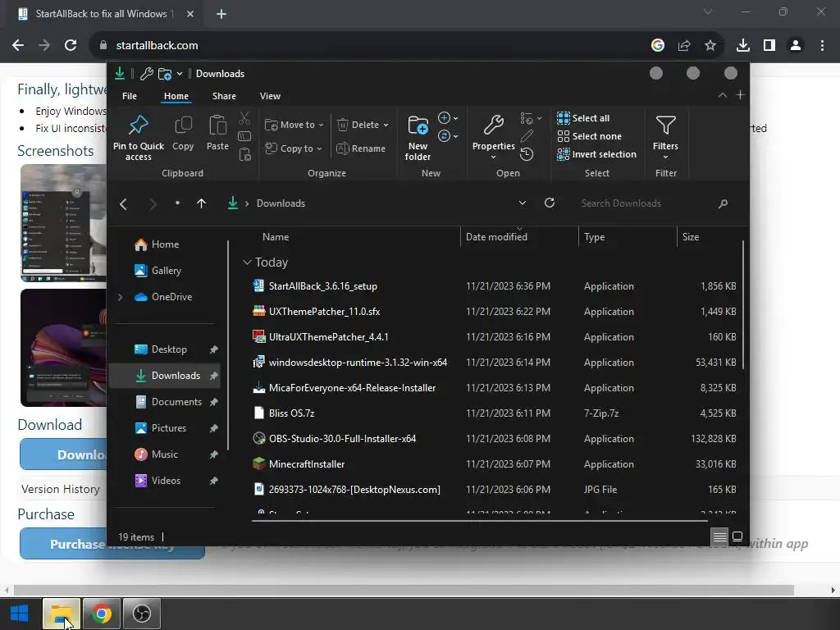Click the Windows Start button on taskbar
The image size is (840, 630).
point(20,614)
